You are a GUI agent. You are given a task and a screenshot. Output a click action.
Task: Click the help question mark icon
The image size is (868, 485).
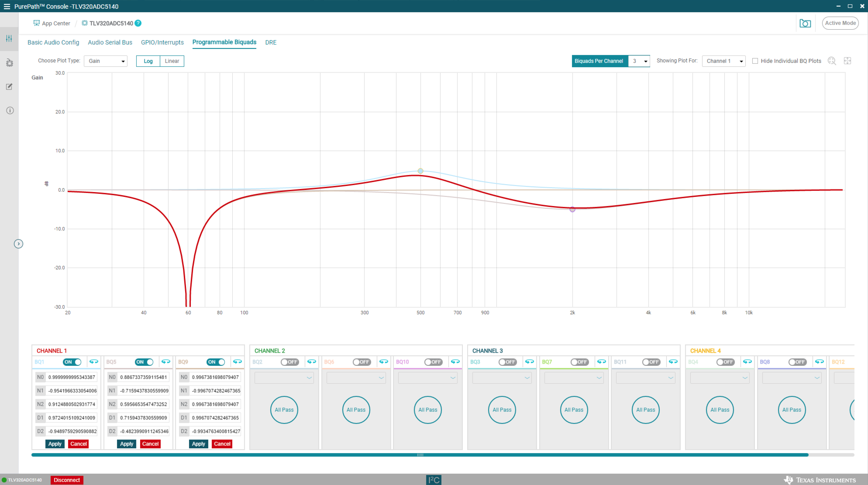138,23
